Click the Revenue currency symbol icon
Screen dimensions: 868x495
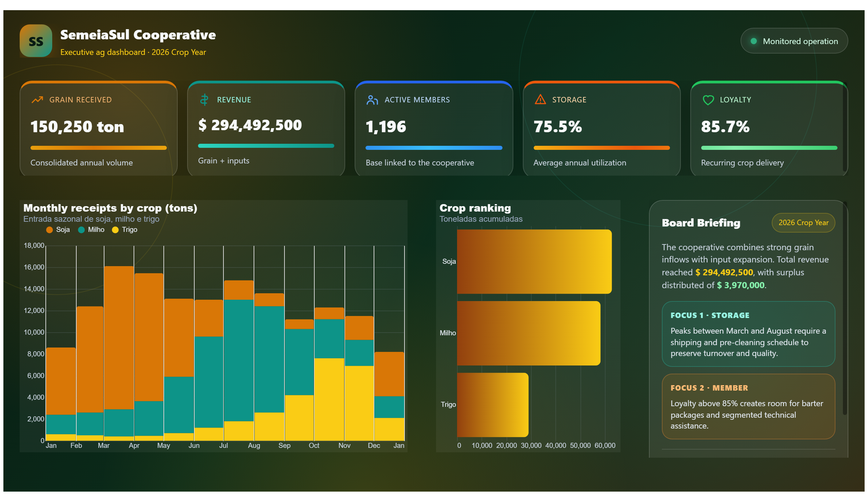click(x=204, y=100)
